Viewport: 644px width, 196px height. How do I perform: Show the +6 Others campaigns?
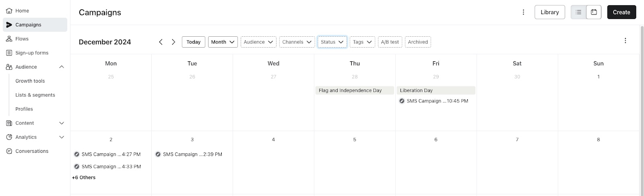[x=84, y=177]
